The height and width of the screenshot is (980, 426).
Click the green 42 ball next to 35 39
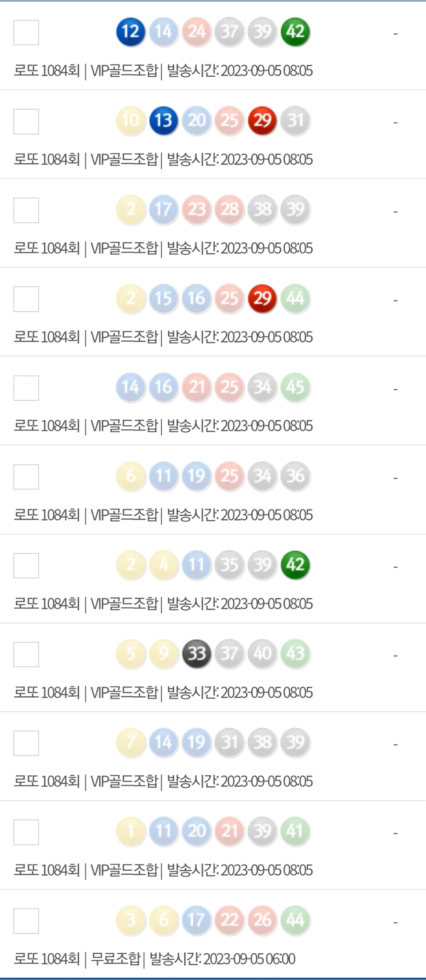click(x=295, y=564)
